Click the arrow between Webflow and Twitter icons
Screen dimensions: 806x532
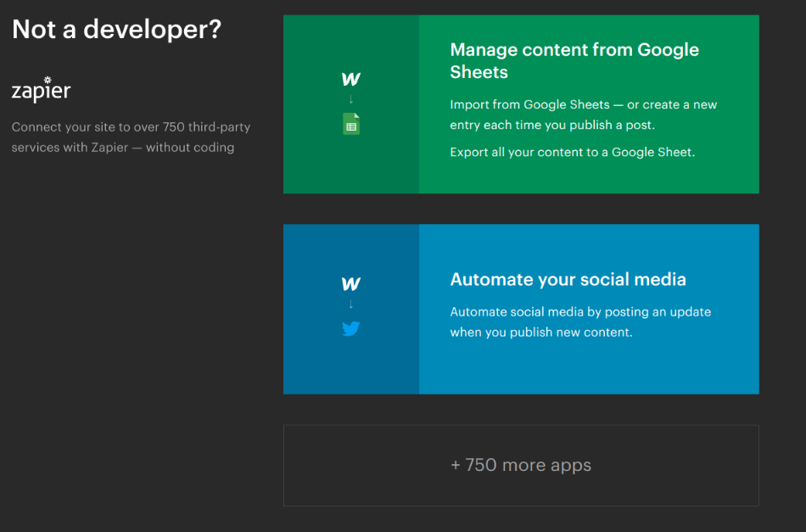tap(351, 305)
